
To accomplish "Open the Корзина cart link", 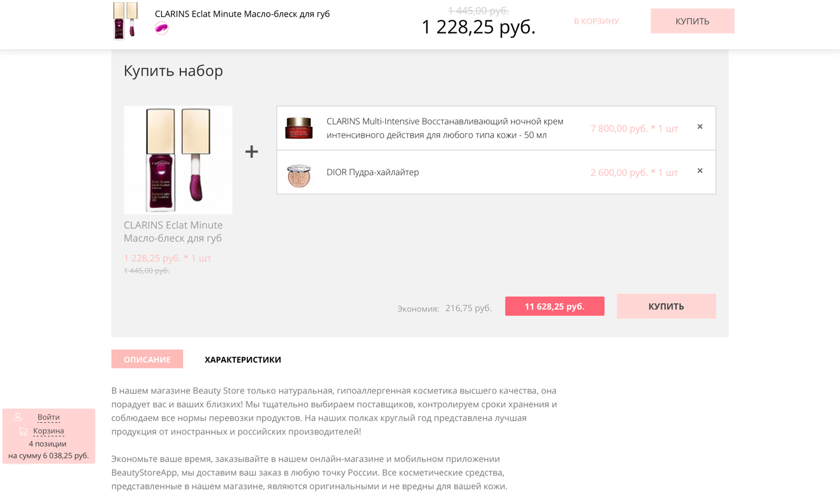I will (48, 431).
